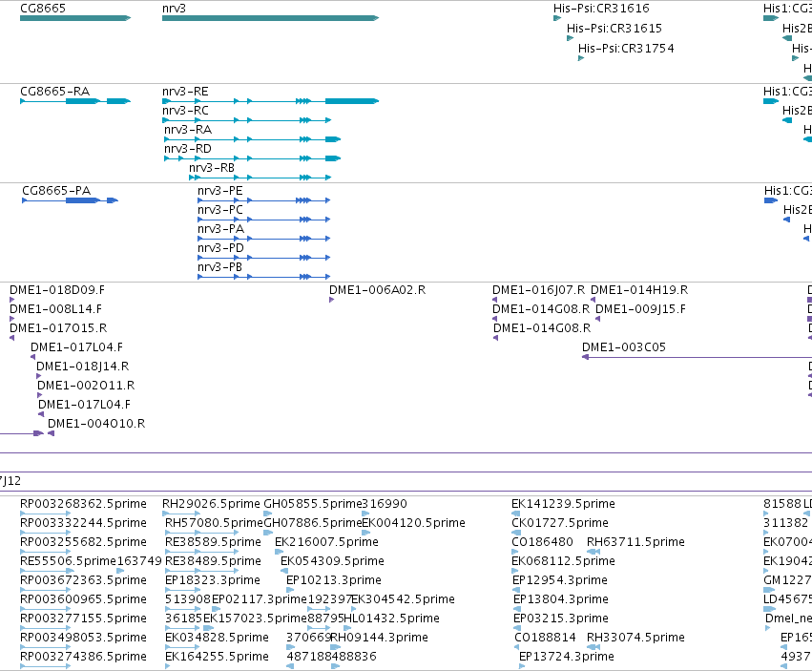The width and height of the screenshot is (812, 671).
Task: Select EST RE38589.5prime label
Action: (214, 542)
